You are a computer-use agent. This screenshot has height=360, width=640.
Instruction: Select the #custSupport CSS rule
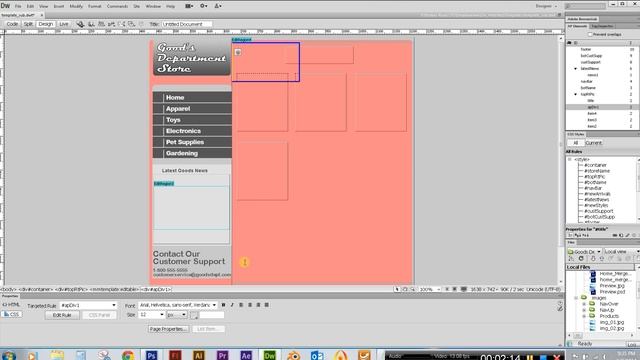pyautogui.click(x=598, y=211)
